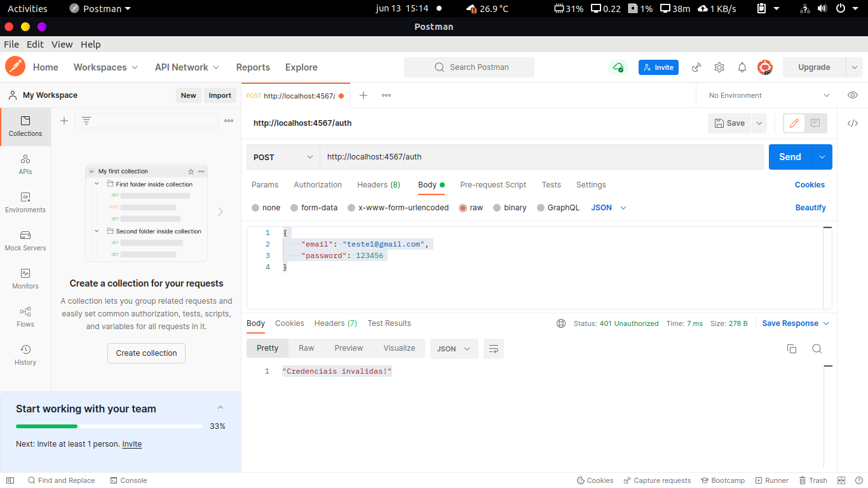Viewport: 868px width, 488px height.
Task: Open help icon in status bar
Action: click(858, 480)
